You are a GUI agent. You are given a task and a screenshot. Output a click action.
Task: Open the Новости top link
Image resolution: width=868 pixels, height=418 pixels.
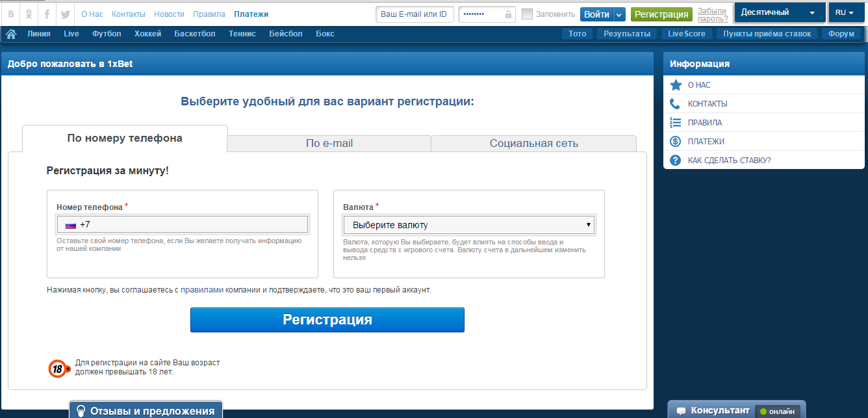coord(170,14)
